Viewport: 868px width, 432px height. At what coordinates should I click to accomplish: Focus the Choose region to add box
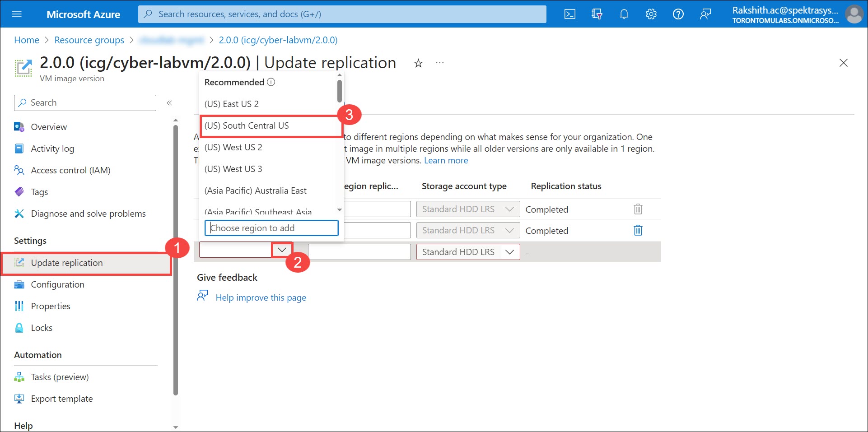click(271, 228)
